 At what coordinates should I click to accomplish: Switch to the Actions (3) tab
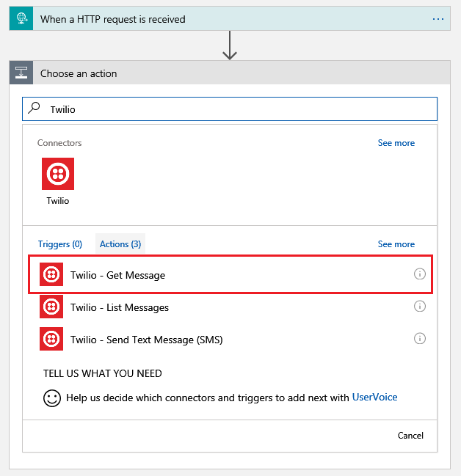[x=120, y=244]
